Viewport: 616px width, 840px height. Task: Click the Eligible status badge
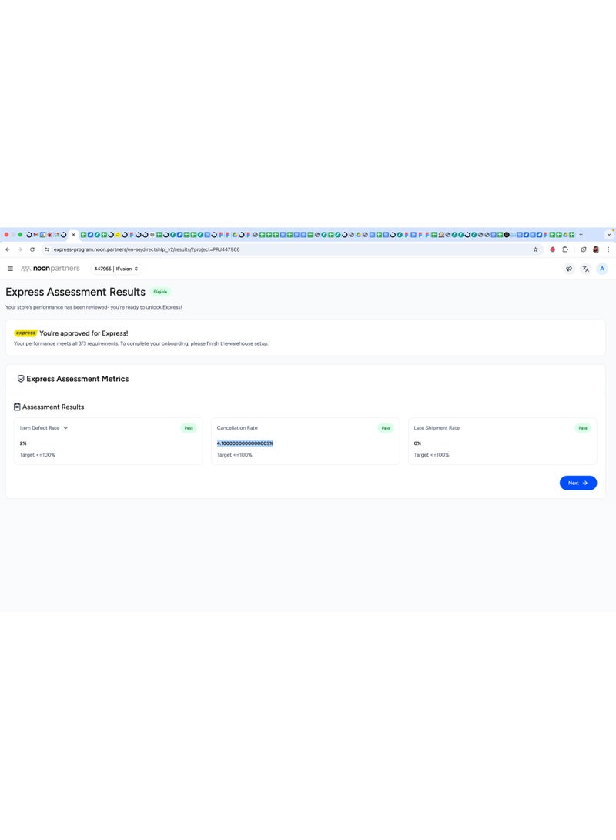tap(160, 292)
